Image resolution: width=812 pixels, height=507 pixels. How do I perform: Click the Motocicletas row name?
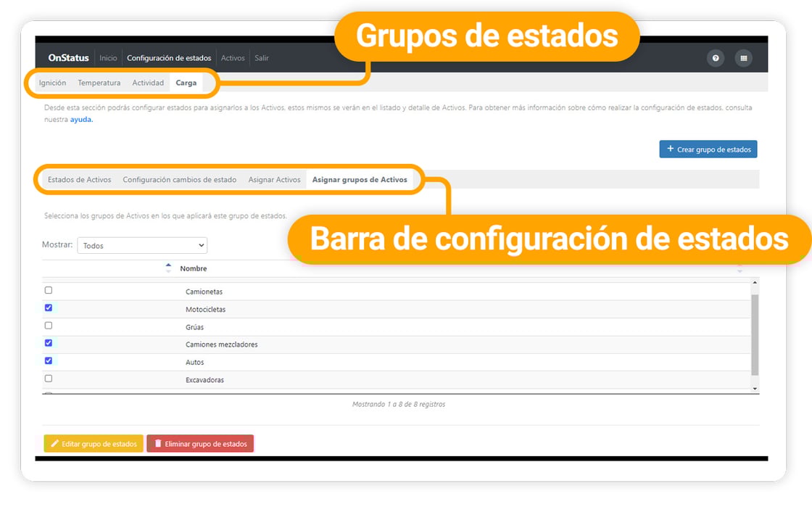point(206,309)
